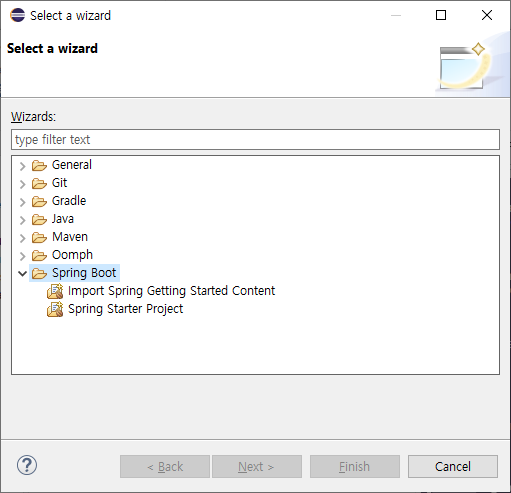Click the Java folder icon

39,219
